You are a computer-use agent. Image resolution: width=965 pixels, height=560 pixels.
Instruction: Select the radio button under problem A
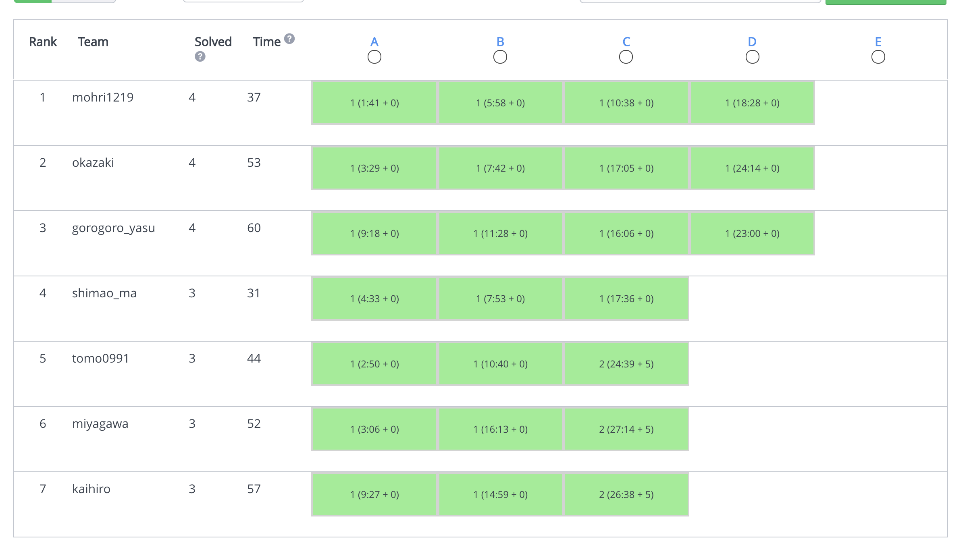[x=374, y=57]
